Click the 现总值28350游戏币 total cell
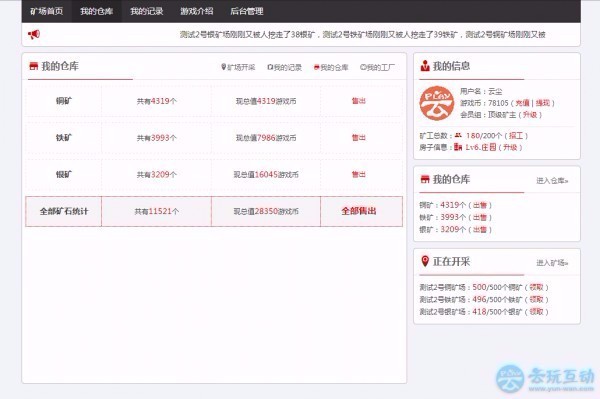Screen dimensions: 600x399 click(x=266, y=211)
